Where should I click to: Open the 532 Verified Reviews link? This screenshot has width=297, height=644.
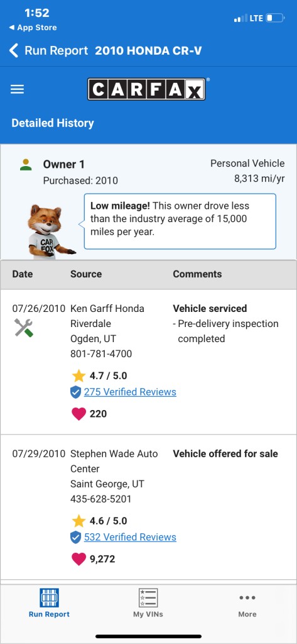coord(130,537)
